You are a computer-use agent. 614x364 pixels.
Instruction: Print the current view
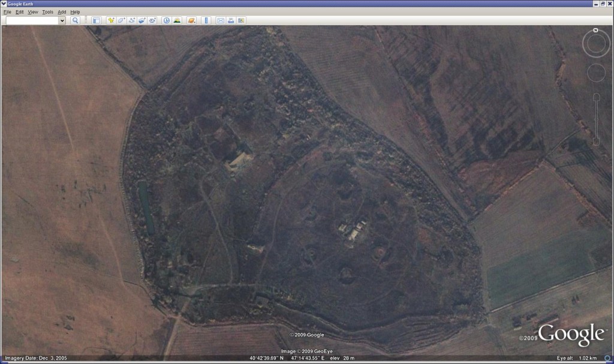coord(231,20)
